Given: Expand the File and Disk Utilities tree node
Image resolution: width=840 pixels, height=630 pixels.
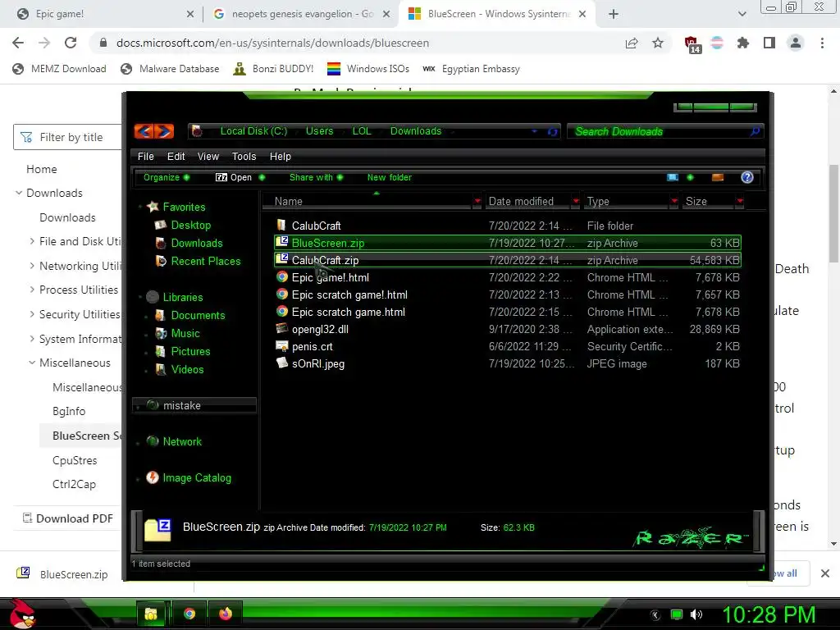Looking at the screenshot, I should coord(32,242).
